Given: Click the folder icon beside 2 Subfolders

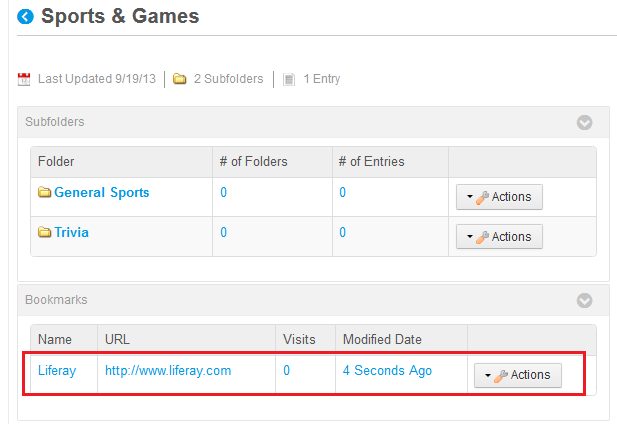Looking at the screenshot, I should (179, 79).
